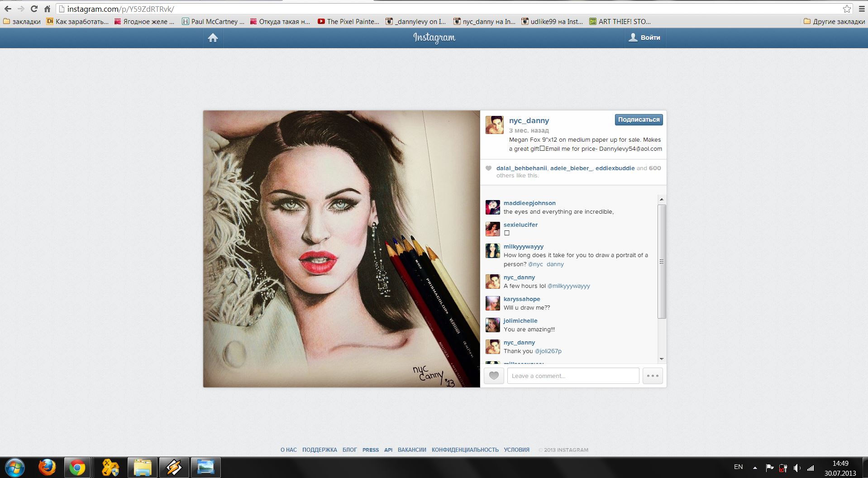This screenshot has width=868, height=478.
Task: Open The Pixel Painte... YouTube bookmark
Action: click(x=348, y=21)
